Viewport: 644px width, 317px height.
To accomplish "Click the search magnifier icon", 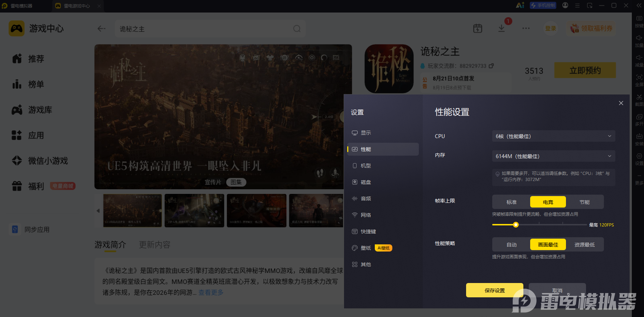I will point(297,29).
